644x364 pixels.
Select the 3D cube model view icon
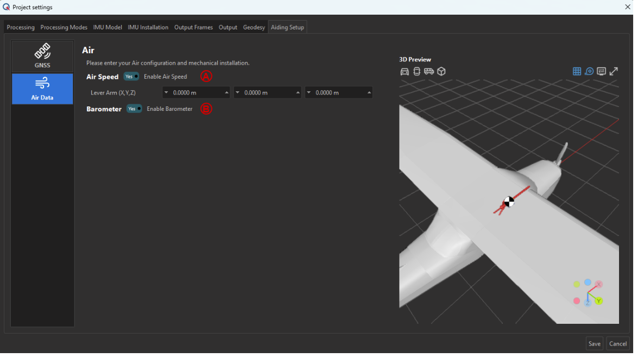441,71
